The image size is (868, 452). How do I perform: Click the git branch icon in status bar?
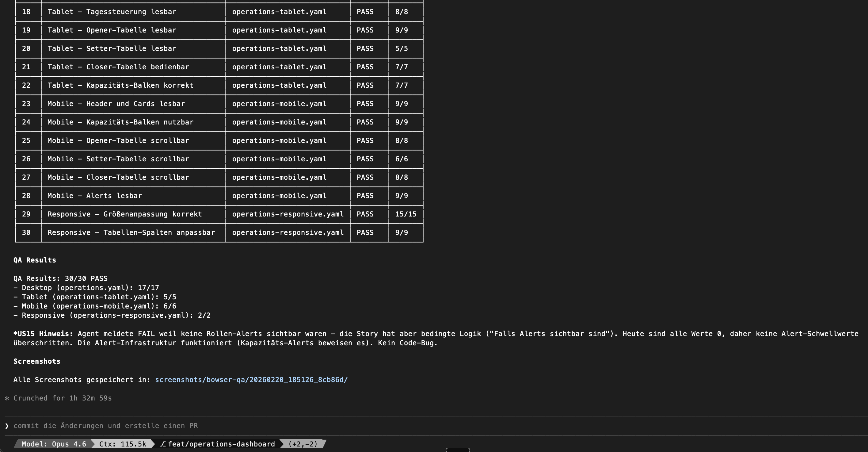pos(163,444)
